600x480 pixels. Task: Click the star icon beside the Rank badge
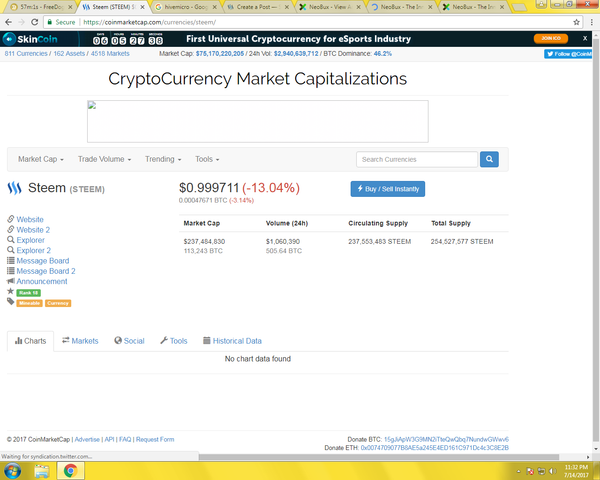click(x=10, y=291)
